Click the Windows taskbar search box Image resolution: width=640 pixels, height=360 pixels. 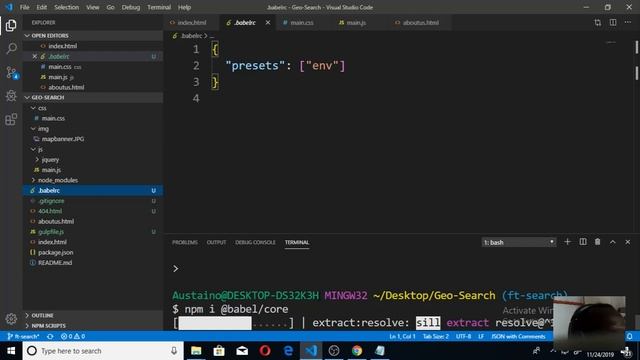point(103,351)
